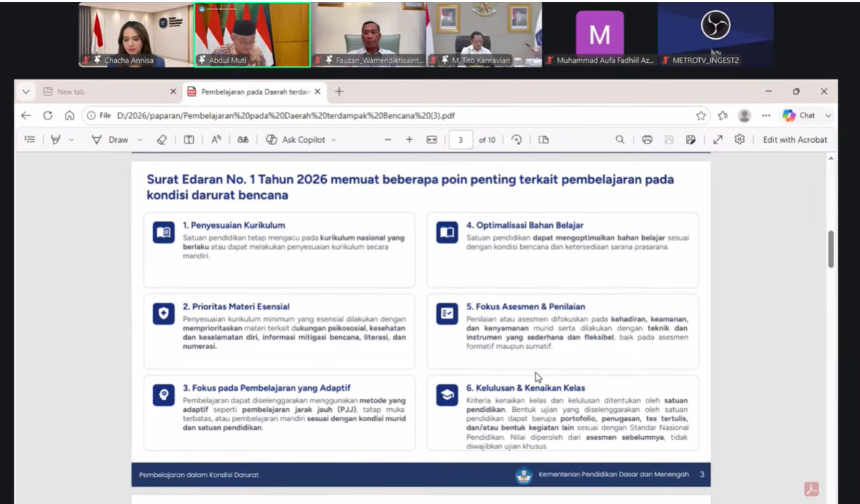Print the PDF document

[x=647, y=140]
